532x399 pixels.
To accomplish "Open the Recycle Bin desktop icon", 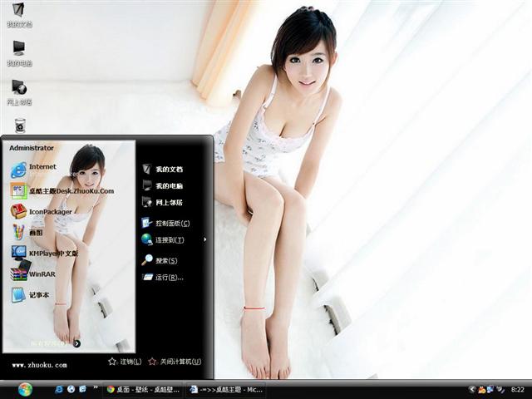I will pyautogui.click(x=20, y=126).
